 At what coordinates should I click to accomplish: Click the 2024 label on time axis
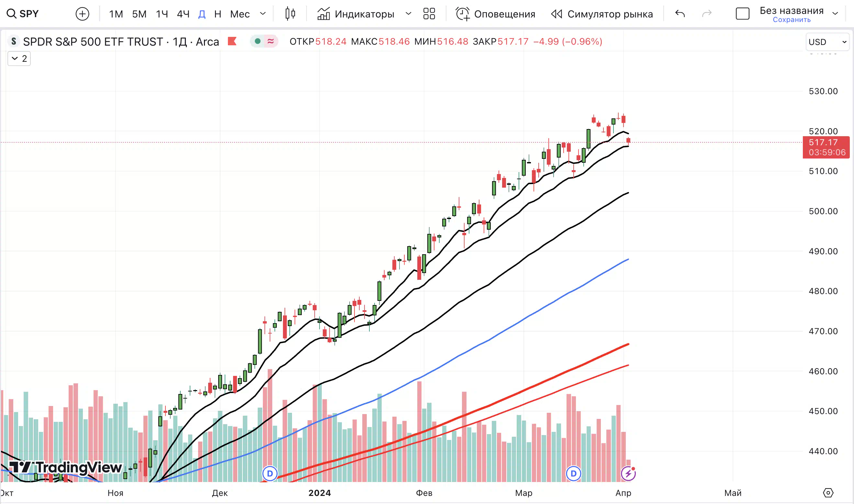[320, 493]
